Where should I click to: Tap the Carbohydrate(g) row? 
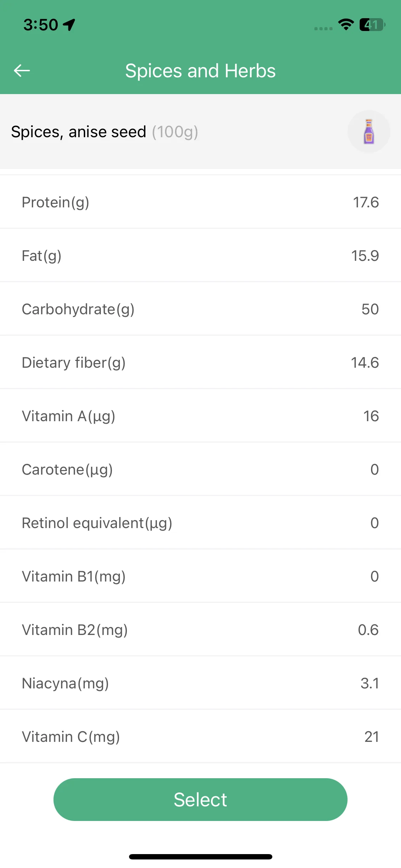click(x=200, y=309)
